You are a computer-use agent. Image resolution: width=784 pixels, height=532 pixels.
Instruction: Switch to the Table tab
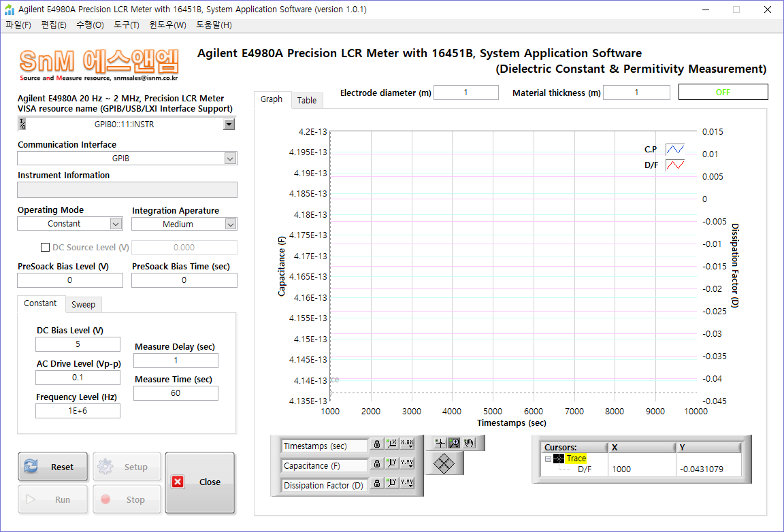[x=307, y=101]
